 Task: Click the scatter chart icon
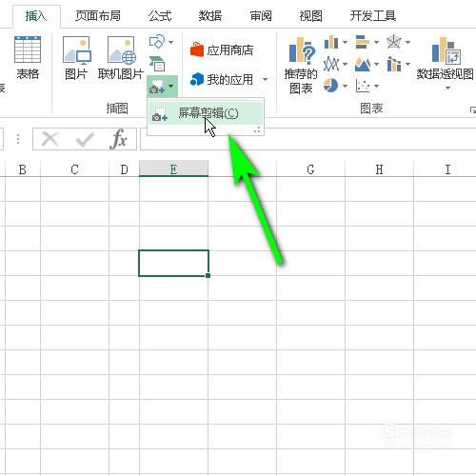(363, 86)
